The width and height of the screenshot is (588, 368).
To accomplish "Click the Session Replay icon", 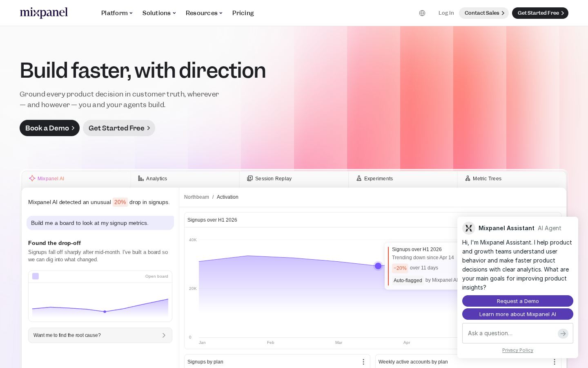I will point(250,178).
